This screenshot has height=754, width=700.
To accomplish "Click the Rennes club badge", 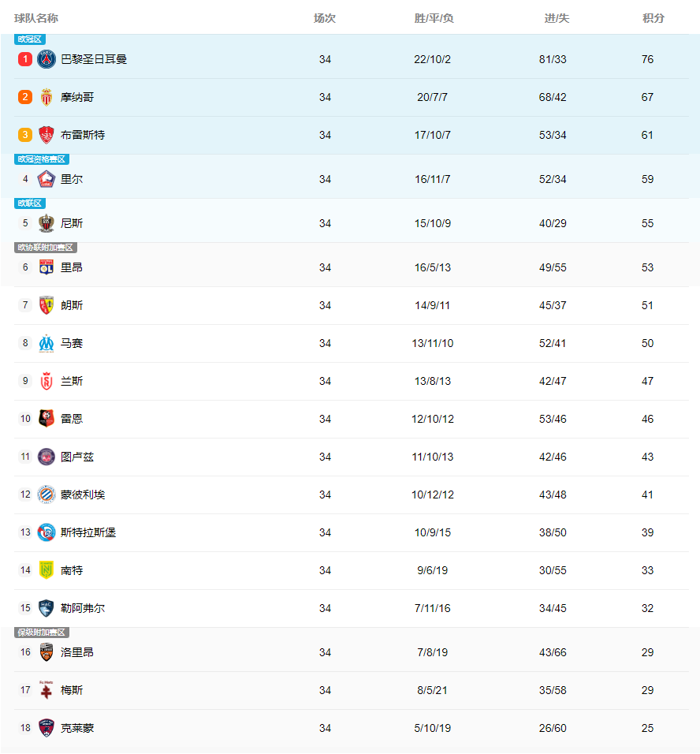I will [47, 419].
